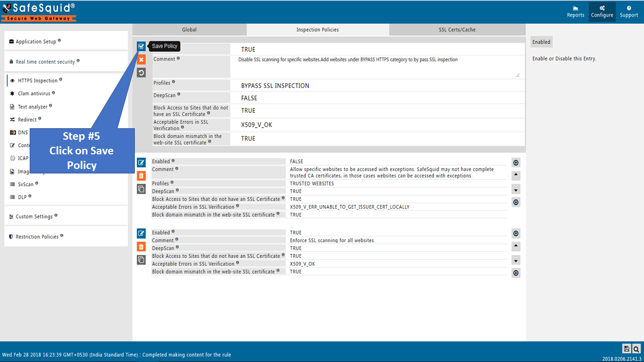Image resolution: width=644 pixels, height=362 pixels.
Task: Switch to the Global tab
Action: click(x=189, y=30)
